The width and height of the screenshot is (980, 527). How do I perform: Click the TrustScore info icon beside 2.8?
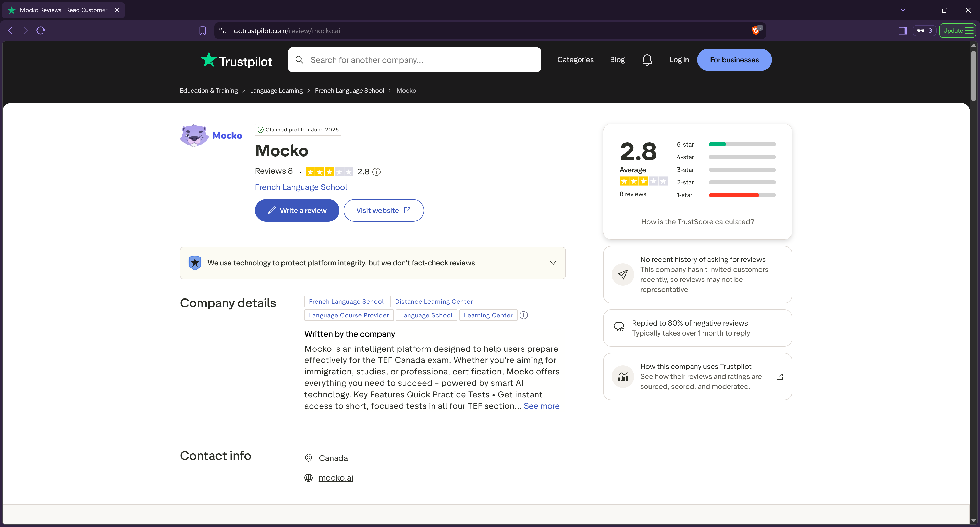pos(376,172)
